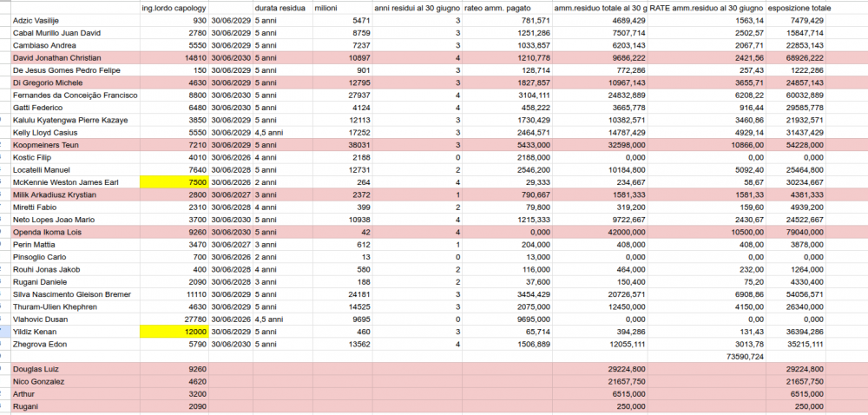The height and width of the screenshot is (415, 868).
Task: Select header anni residui al 30 giugno
Action: 418,9
